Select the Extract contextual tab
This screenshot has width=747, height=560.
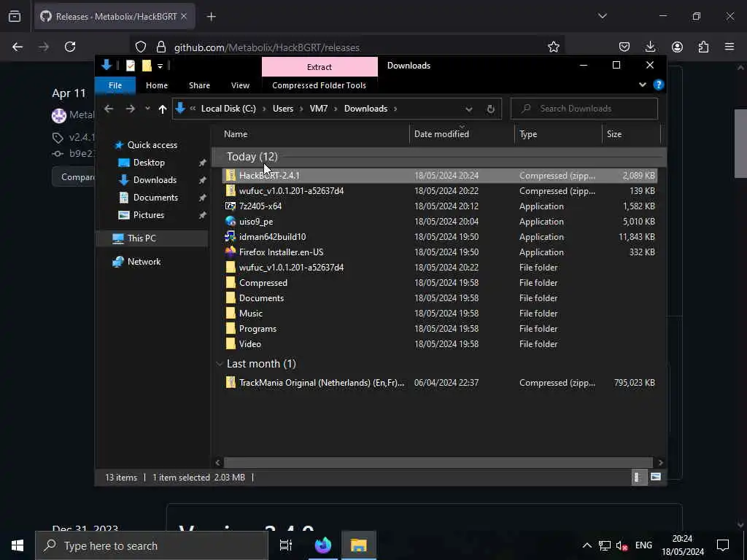coord(320,66)
